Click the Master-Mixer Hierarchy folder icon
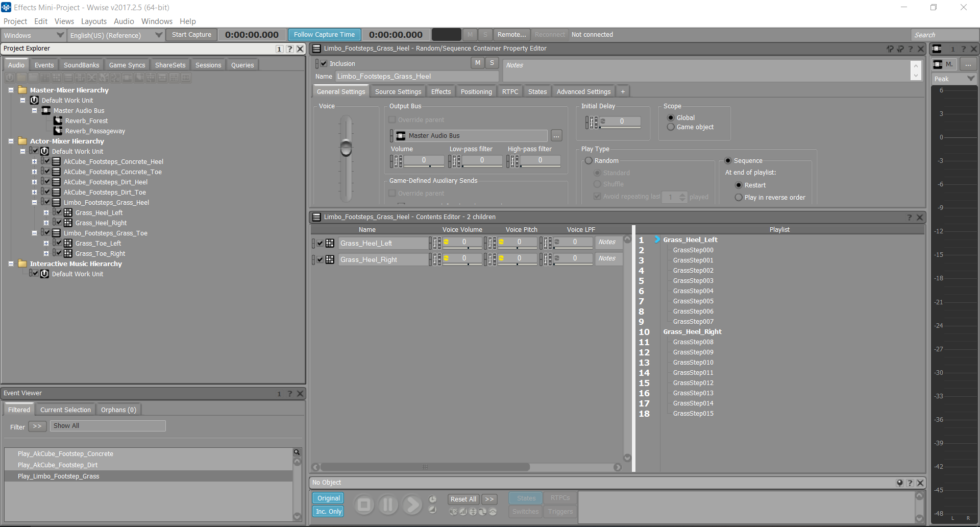The height and width of the screenshot is (527, 980). (22, 90)
